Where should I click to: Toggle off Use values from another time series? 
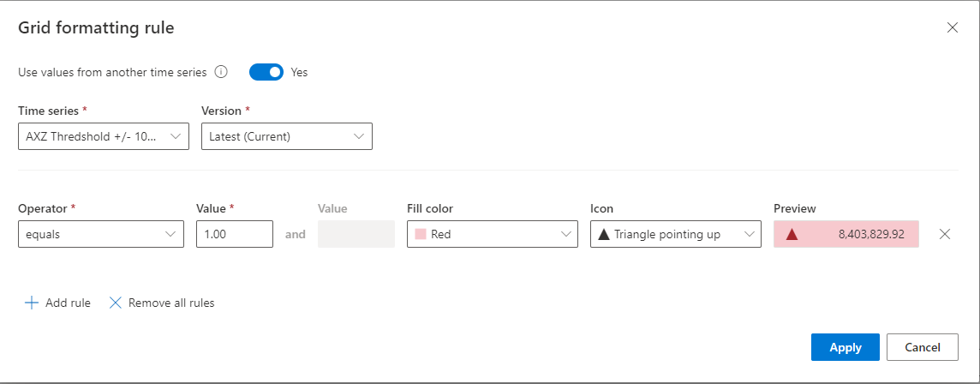tap(266, 73)
